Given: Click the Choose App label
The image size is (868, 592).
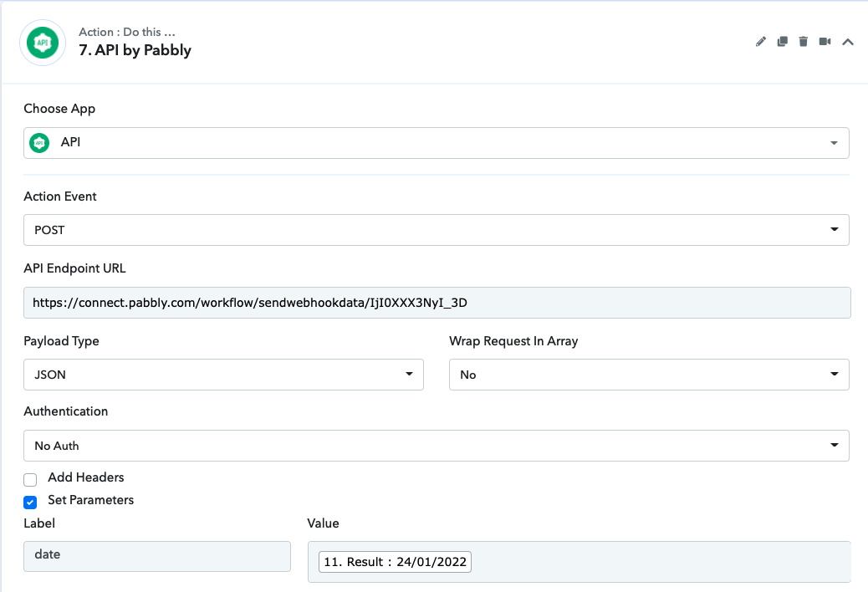Looking at the screenshot, I should [59, 109].
